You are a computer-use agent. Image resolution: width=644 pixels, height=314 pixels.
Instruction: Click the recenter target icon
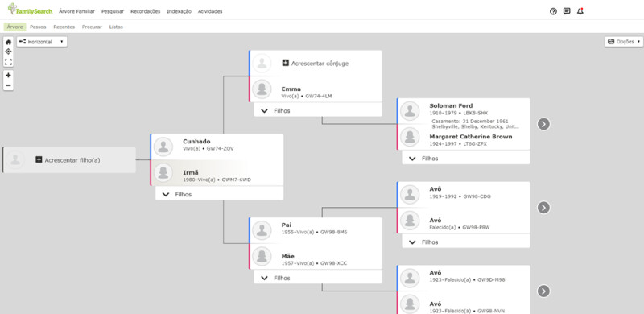(x=8, y=52)
